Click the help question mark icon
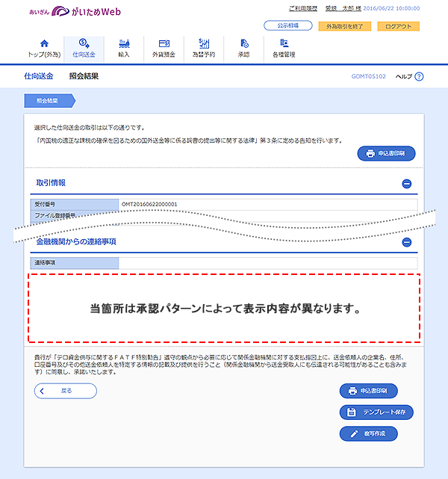Viewport: 448px width, 479px height. (x=420, y=76)
